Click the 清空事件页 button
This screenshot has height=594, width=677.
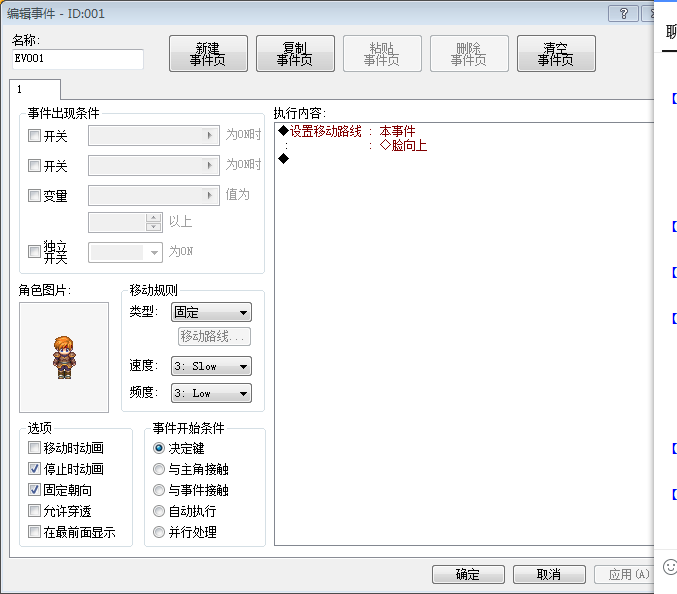click(556, 54)
